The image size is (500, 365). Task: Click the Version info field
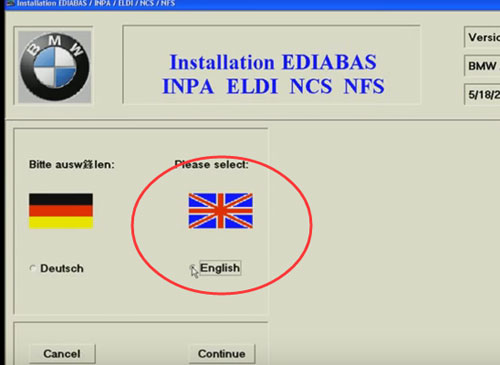pyautogui.click(x=482, y=37)
